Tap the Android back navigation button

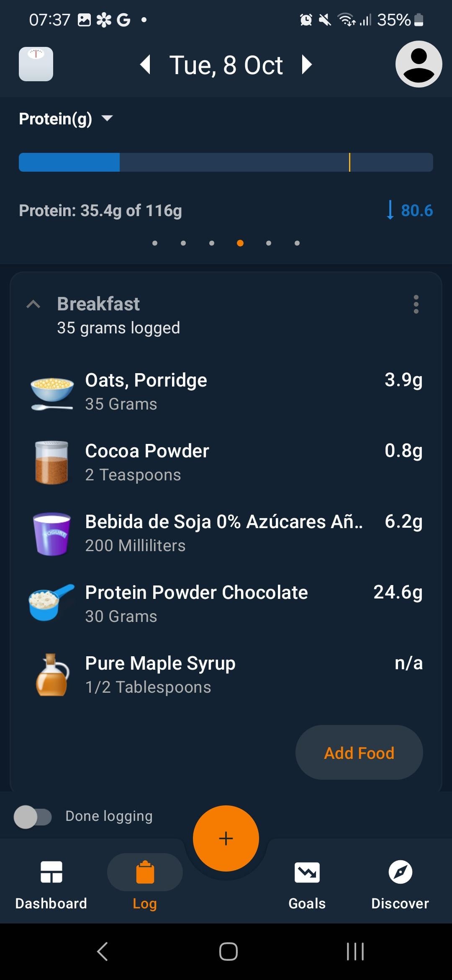coord(103,952)
